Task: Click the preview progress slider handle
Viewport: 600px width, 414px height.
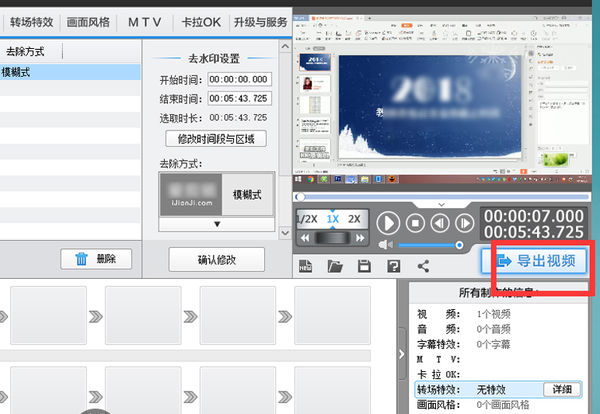Action: coord(300,197)
